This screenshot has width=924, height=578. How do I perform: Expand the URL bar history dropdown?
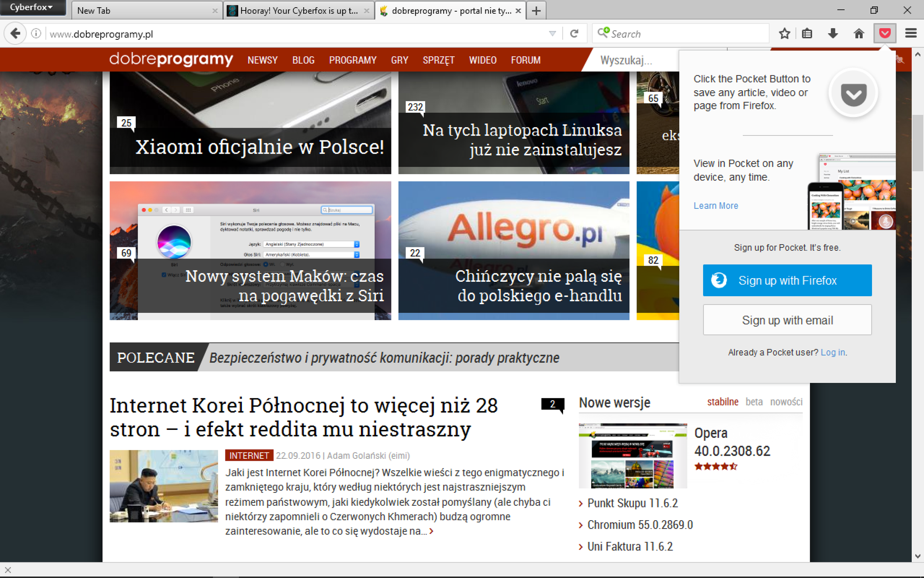pyautogui.click(x=552, y=34)
